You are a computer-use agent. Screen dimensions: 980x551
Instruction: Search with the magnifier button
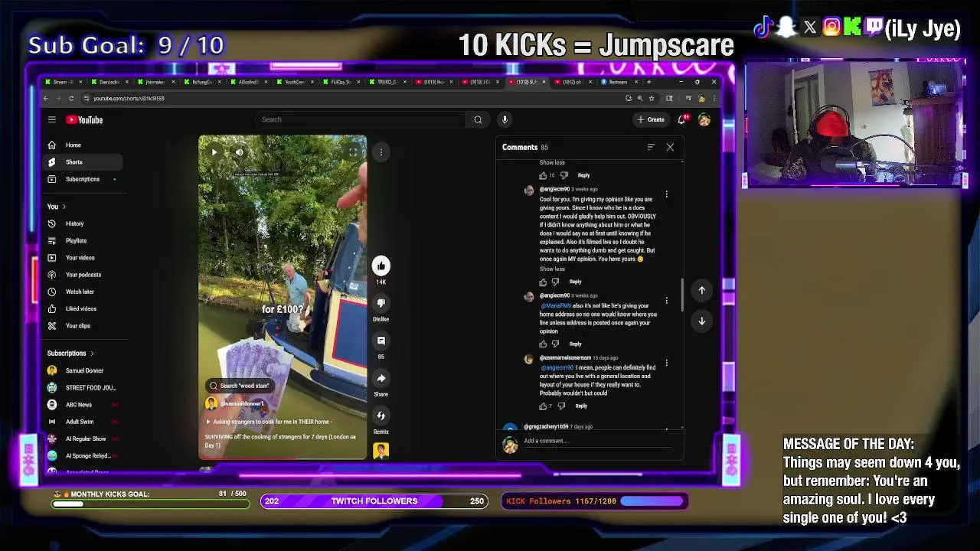pos(478,119)
